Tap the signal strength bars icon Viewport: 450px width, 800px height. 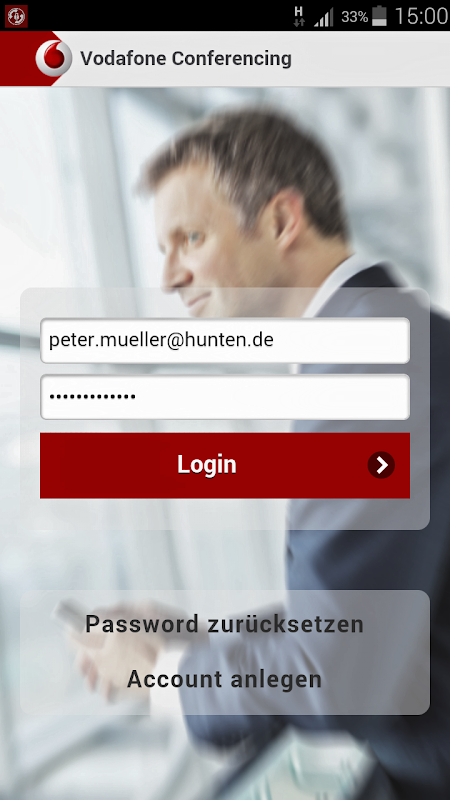(x=323, y=17)
